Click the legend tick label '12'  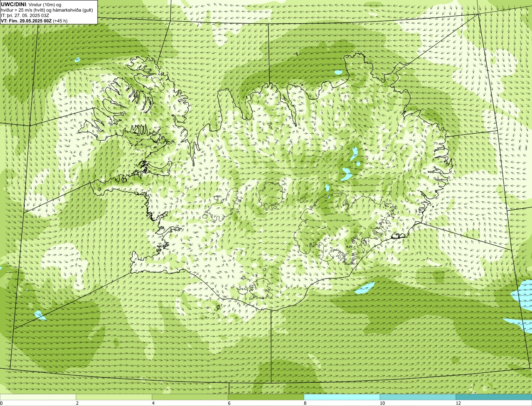pos(458,403)
